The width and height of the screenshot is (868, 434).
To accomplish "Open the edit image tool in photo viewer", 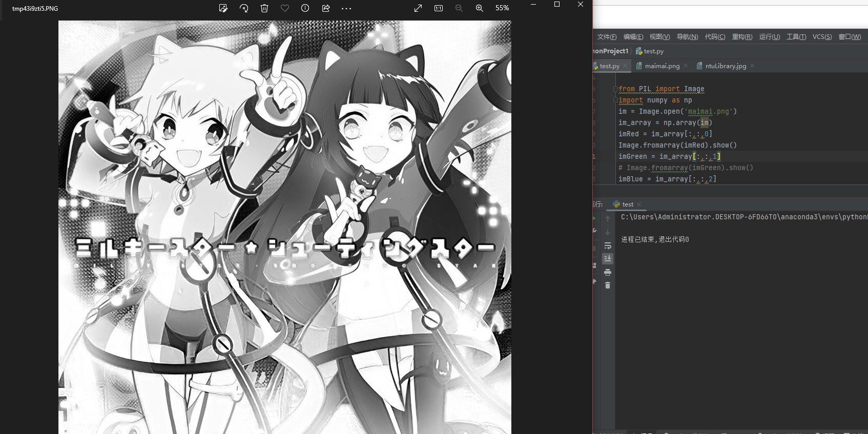I will pos(223,8).
